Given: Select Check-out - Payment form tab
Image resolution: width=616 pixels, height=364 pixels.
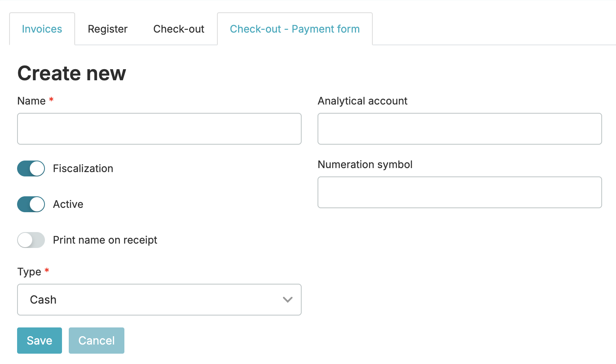Looking at the screenshot, I should coord(294,29).
